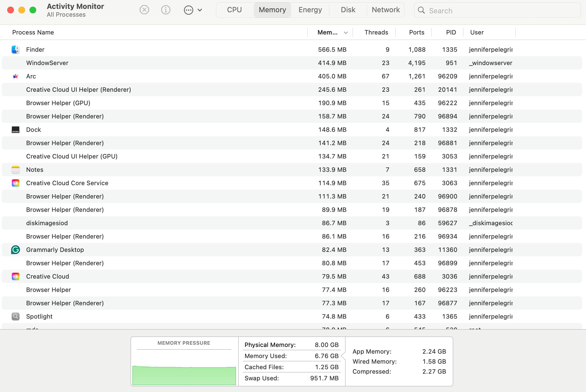Click the search magnifier icon
The height and width of the screenshot is (392, 586).
coord(422,10)
